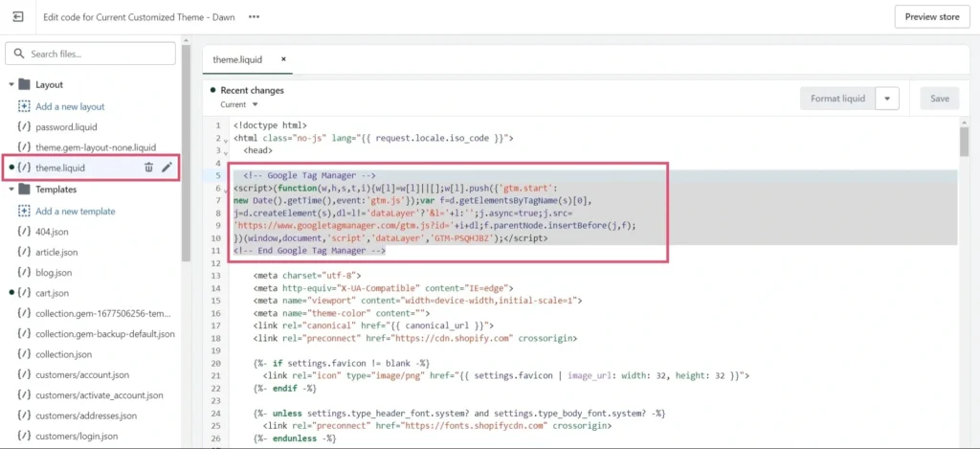Click the Layout folder icon
The width and height of the screenshot is (980, 449).
tap(24, 84)
